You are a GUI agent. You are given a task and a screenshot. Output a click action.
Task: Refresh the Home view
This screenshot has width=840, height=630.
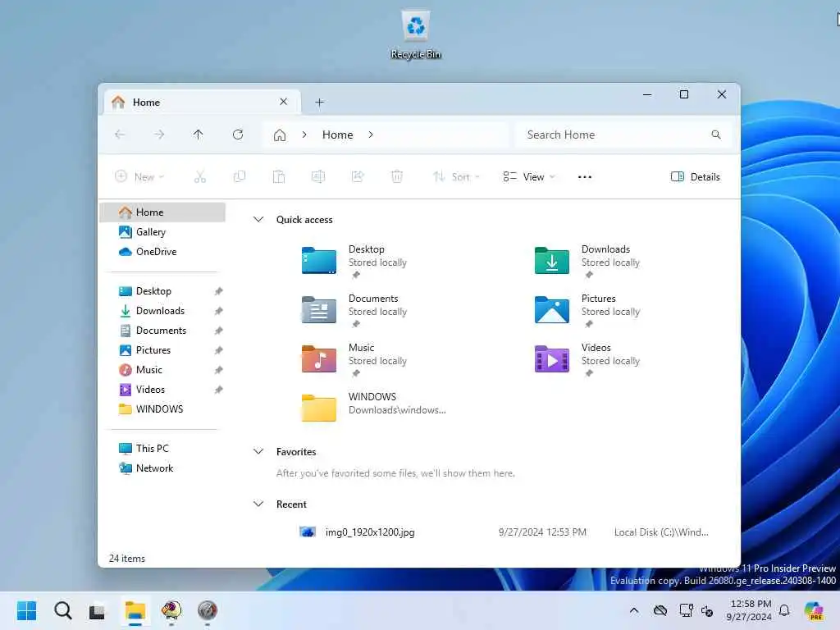pos(238,135)
